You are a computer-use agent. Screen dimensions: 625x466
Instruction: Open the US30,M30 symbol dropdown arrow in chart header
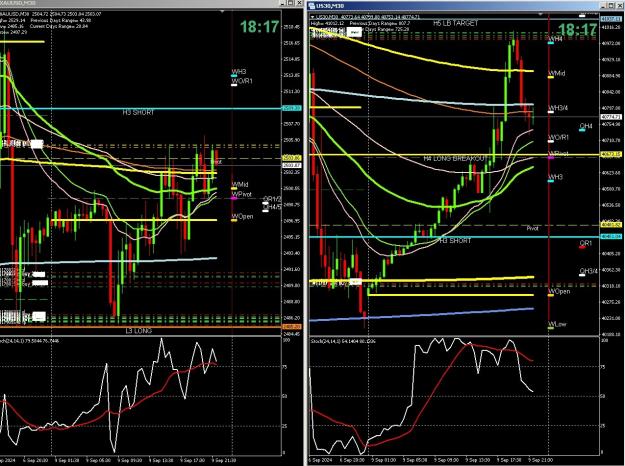pos(312,17)
